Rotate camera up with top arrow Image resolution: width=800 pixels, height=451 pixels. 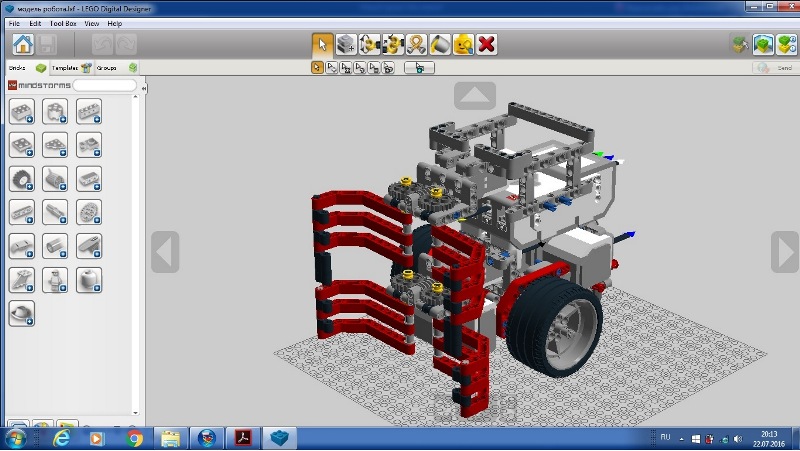click(475, 95)
